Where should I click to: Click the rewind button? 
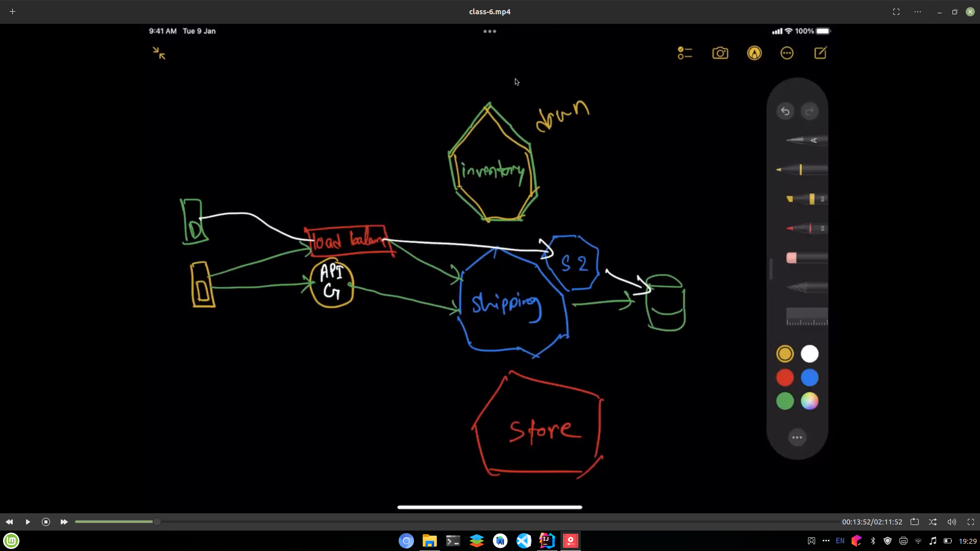pyautogui.click(x=9, y=522)
